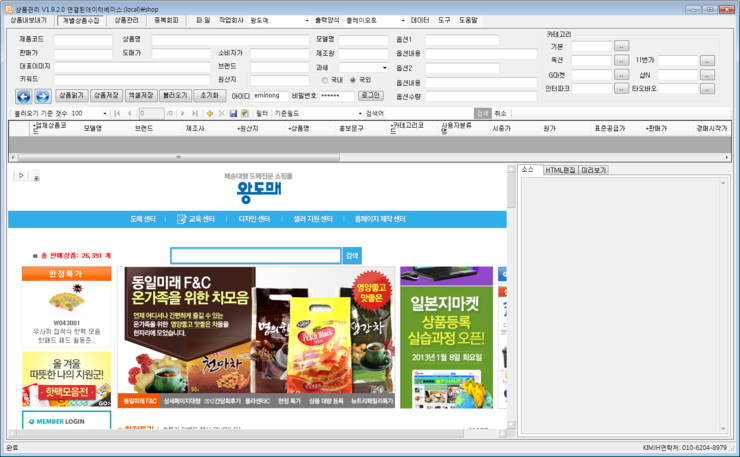Click the grid horizontal scrollbar thumb
Image resolution: width=740 pixels, height=457 pixels.
coord(178,157)
